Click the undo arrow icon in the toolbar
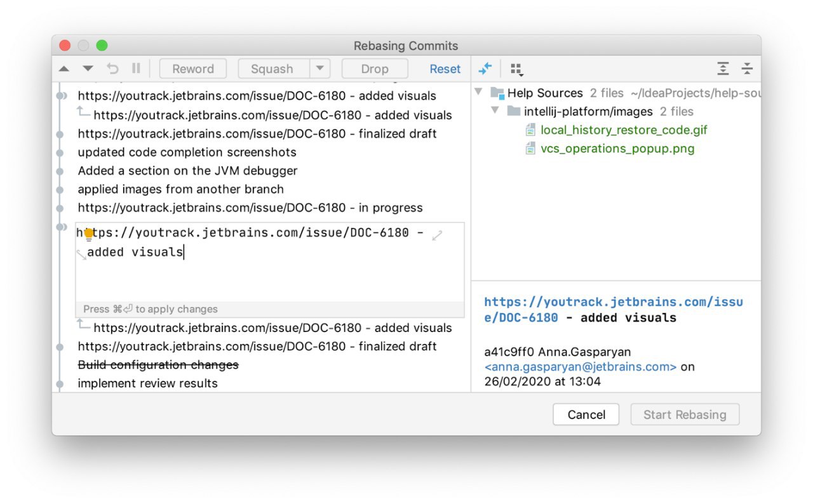This screenshot has width=813, height=504. pyautogui.click(x=112, y=69)
